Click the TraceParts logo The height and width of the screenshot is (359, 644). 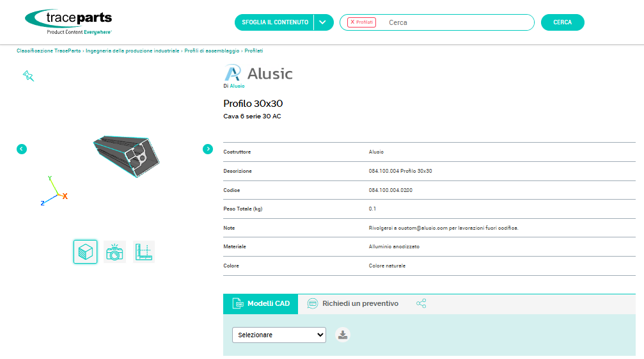click(68, 22)
